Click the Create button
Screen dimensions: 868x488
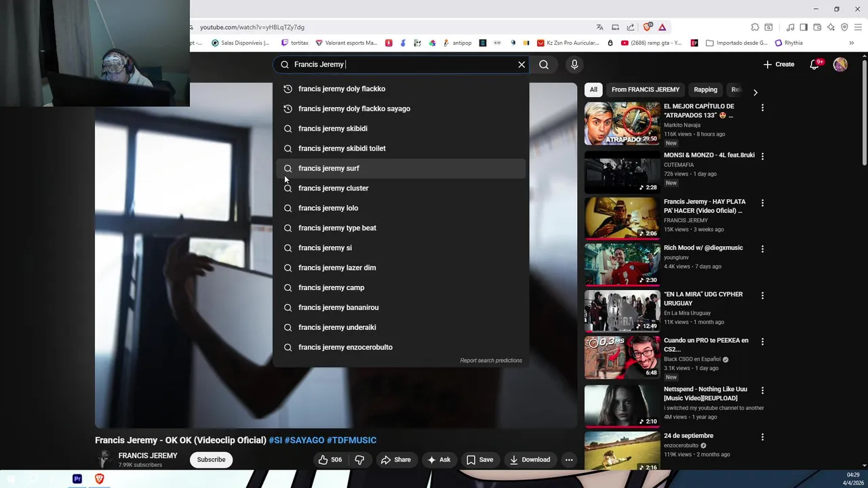(778, 64)
